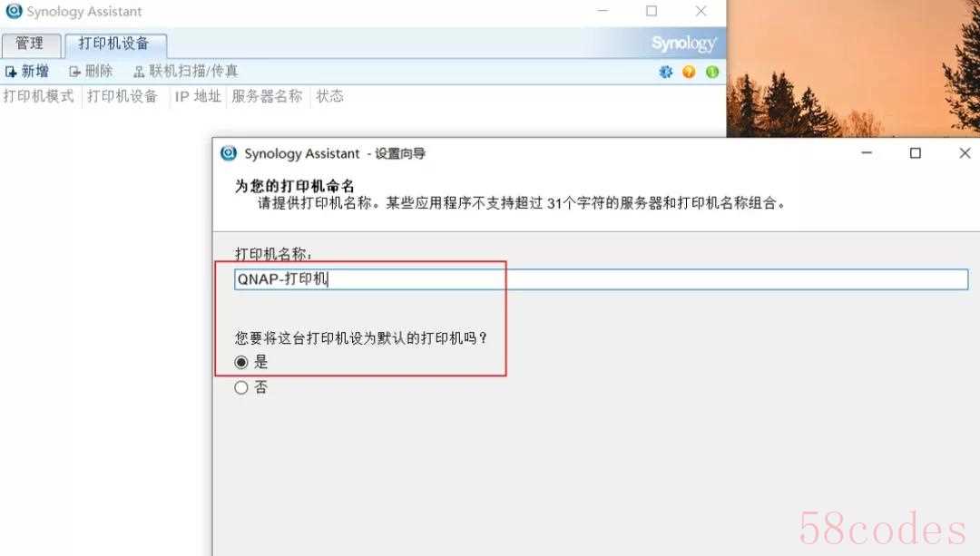Switch to the 打印机设备 tab
This screenshot has width=980, height=556.
(115, 44)
